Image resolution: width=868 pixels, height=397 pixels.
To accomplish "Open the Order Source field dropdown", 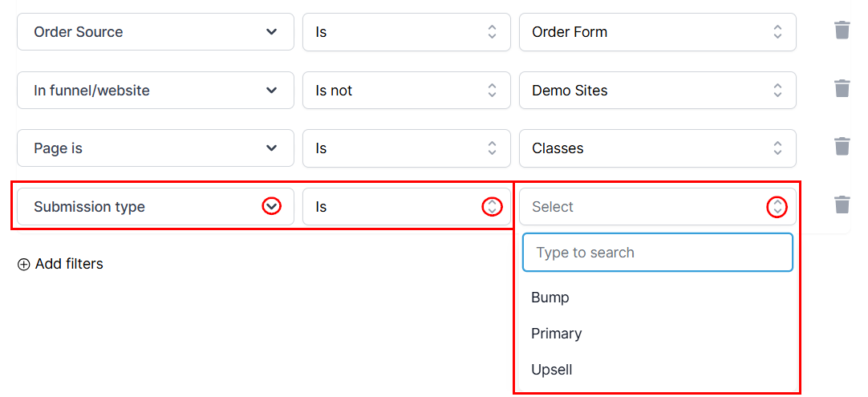I will tap(155, 32).
